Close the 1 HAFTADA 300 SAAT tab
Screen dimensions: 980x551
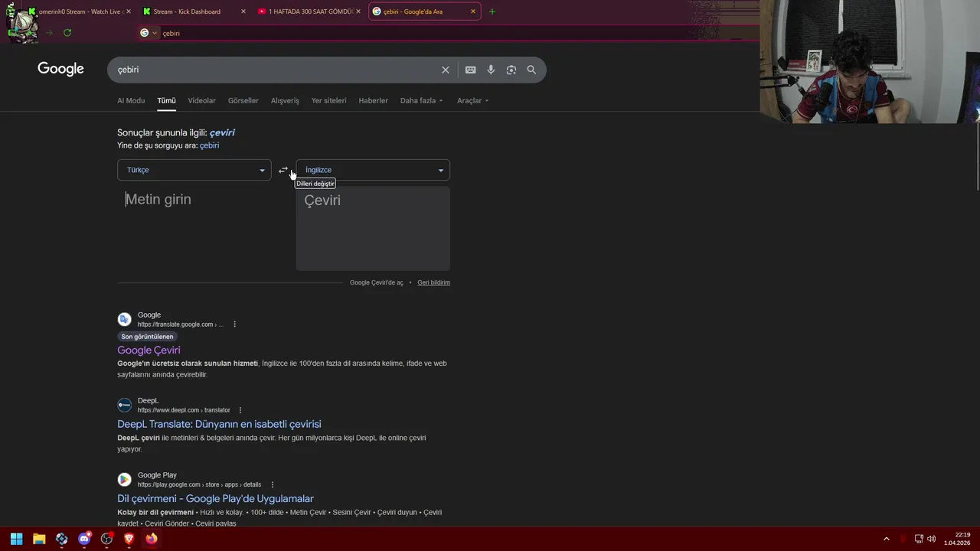pyautogui.click(x=358, y=11)
